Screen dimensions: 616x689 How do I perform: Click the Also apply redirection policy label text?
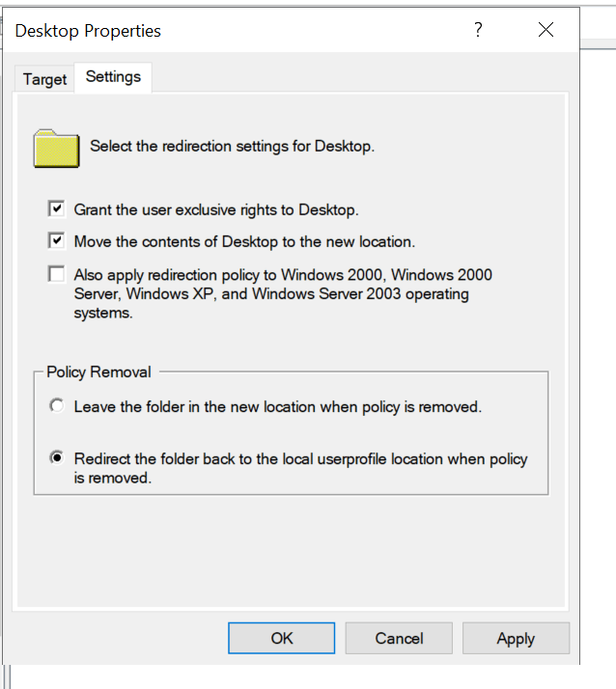tap(283, 293)
